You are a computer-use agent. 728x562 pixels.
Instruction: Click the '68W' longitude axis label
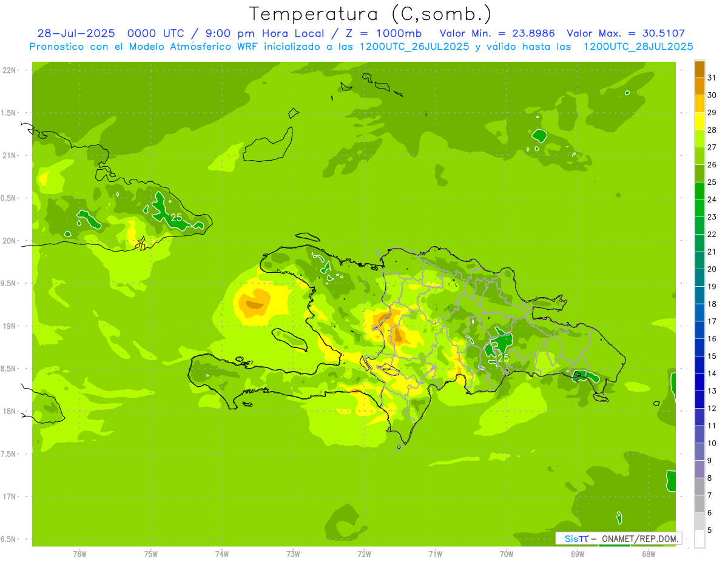click(649, 554)
